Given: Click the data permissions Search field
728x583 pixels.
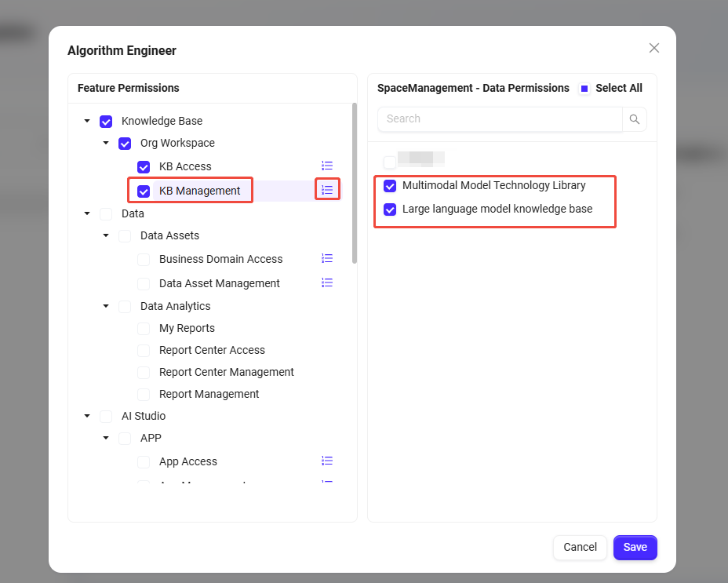Looking at the screenshot, I should pyautogui.click(x=500, y=119).
